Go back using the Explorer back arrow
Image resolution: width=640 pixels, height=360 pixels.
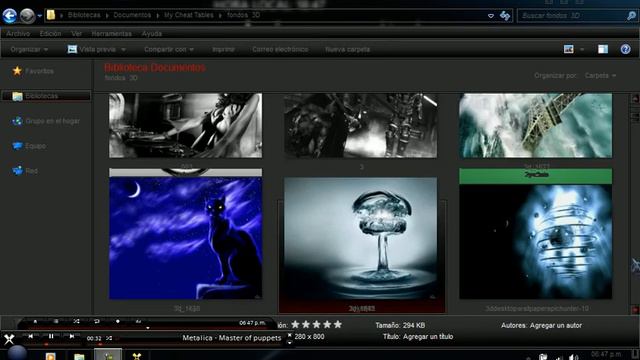point(10,16)
